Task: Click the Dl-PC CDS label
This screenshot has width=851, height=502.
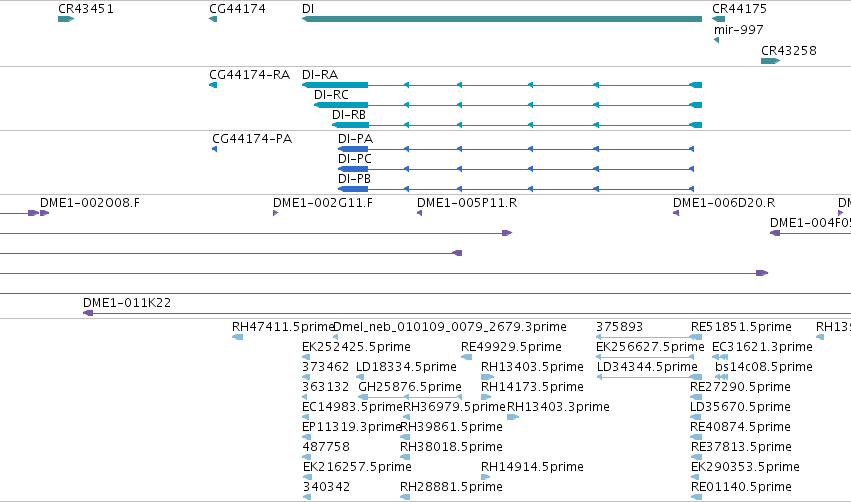Action: pos(355,159)
